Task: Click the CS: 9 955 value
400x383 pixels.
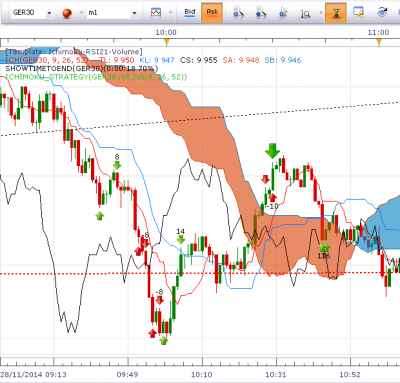Action: 199,60
